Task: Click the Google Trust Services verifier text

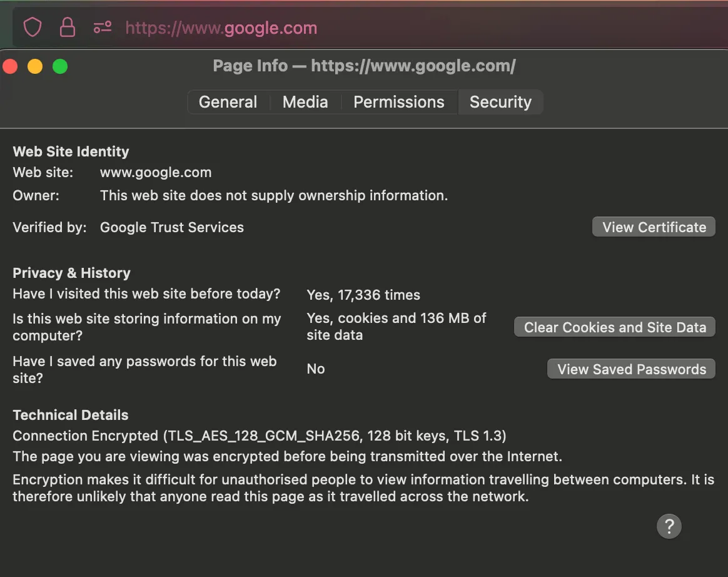Action: click(x=171, y=227)
